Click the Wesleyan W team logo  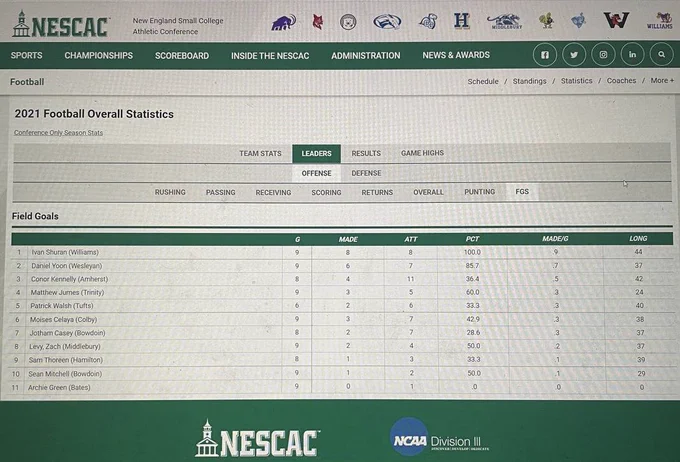(x=616, y=20)
